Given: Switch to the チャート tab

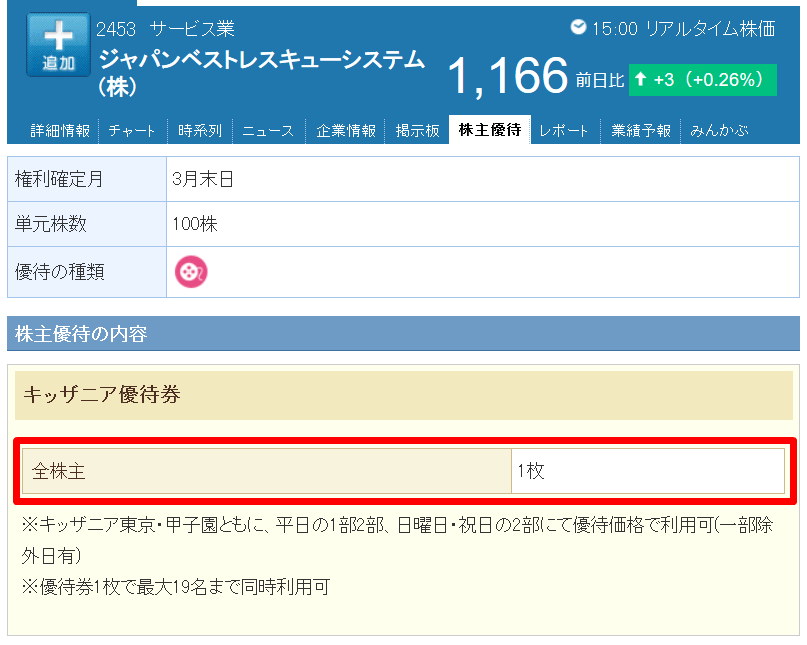Looking at the screenshot, I should point(130,130).
